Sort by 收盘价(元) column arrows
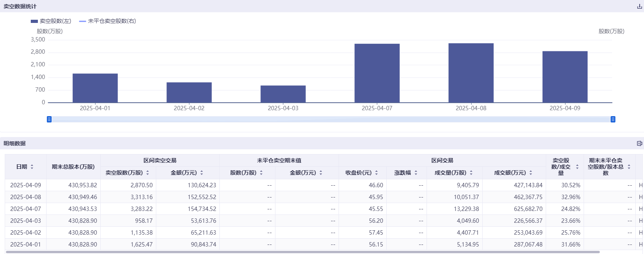The image size is (644, 254). [376, 173]
